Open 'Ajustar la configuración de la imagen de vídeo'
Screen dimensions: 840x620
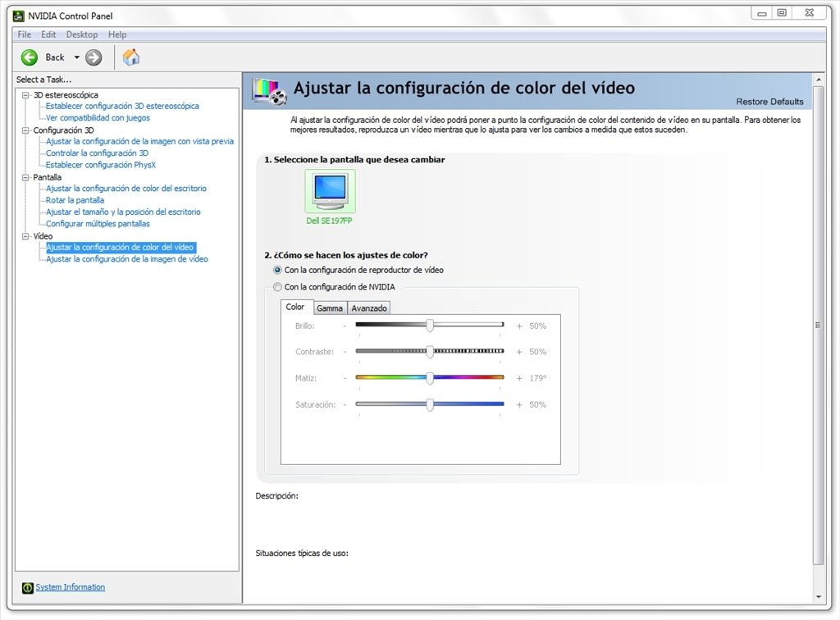click(x=127, y=259)
